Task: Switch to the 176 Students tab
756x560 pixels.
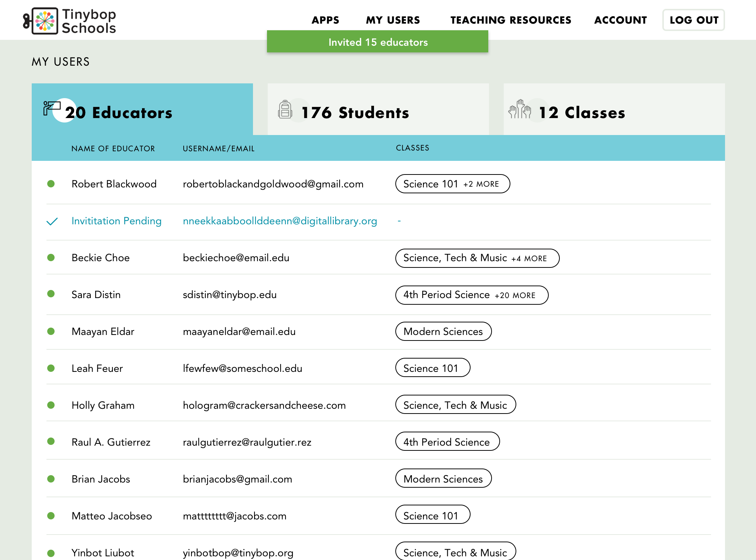Action: (x=378, y=109)
